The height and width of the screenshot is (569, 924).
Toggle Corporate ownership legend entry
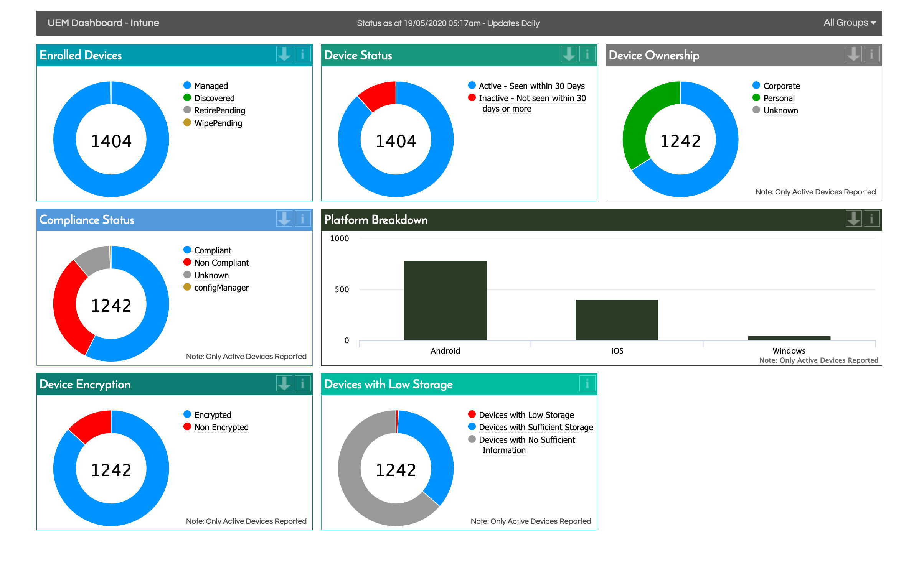[776, 86]
